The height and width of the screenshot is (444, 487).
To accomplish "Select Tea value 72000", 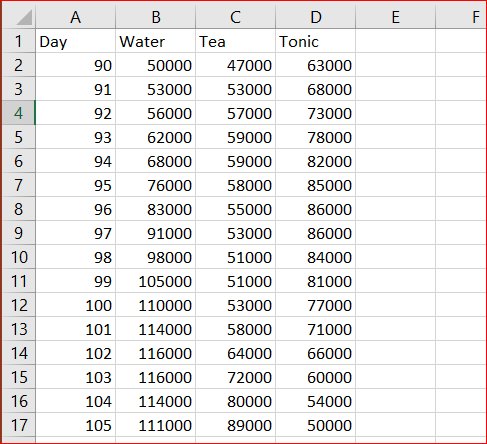I will 236,377.
